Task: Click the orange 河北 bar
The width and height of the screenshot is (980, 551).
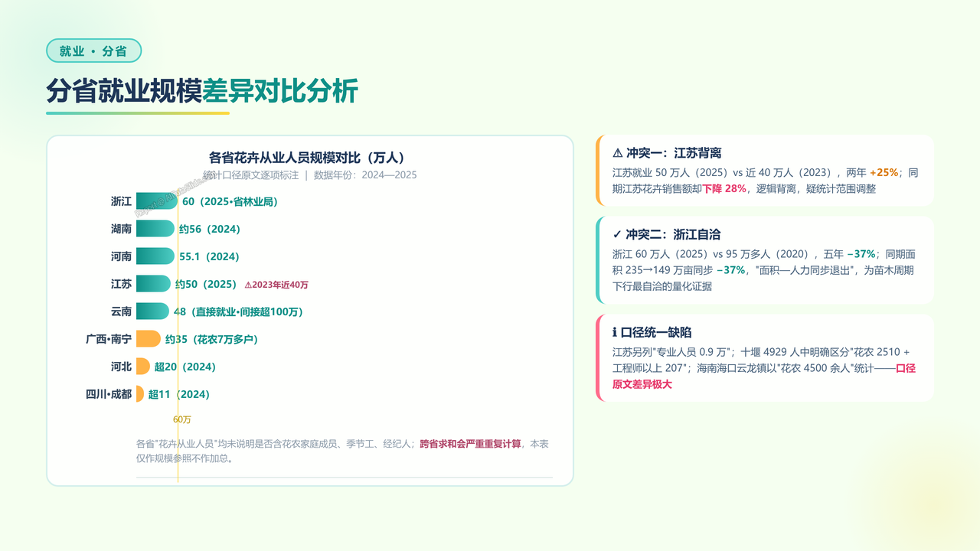Action: tap(143, 367)
